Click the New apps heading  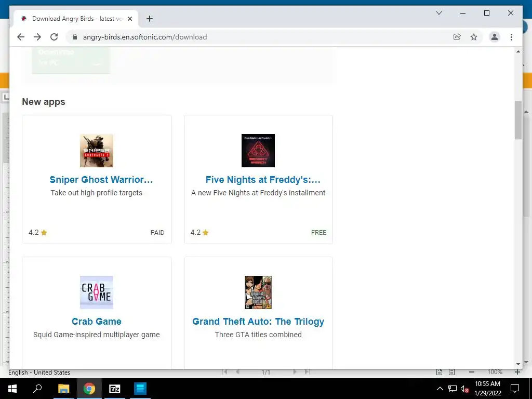[44, 101]
